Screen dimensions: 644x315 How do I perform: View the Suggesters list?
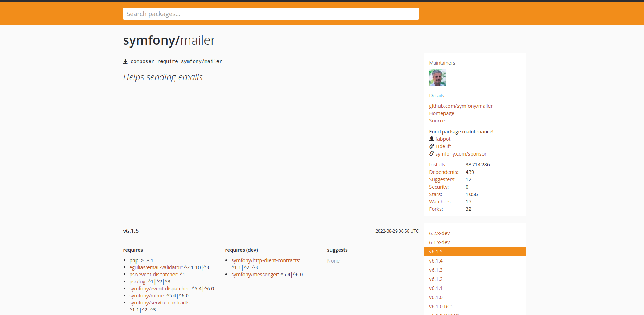[442, 179]
